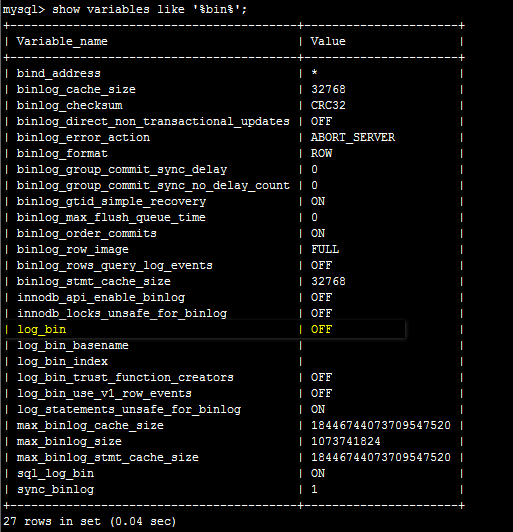Click the CRC32 value
Viewport: 513px width, 532px height.
tap(328, 105)
